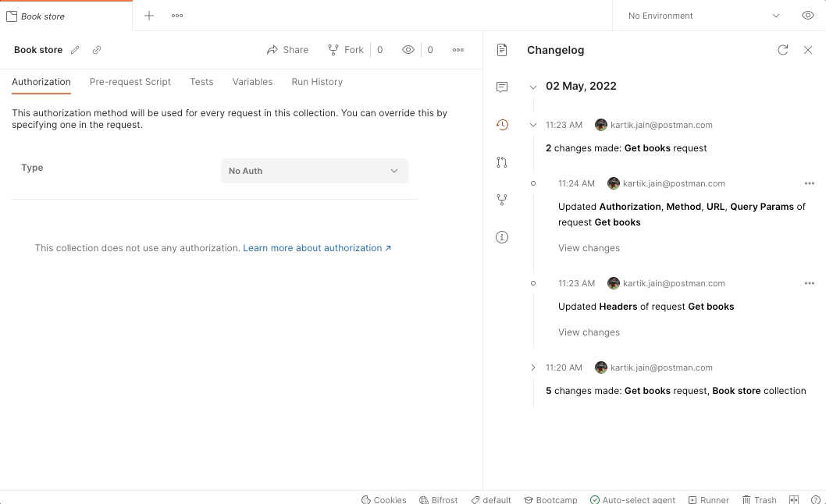
Task: Open the Cookies manager
Action: (383, 499)
